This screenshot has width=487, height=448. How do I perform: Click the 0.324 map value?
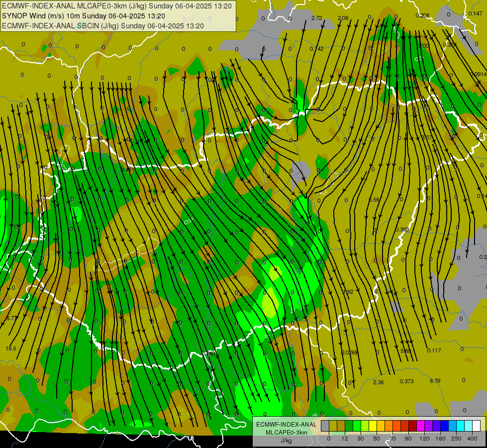click(450, 45)
